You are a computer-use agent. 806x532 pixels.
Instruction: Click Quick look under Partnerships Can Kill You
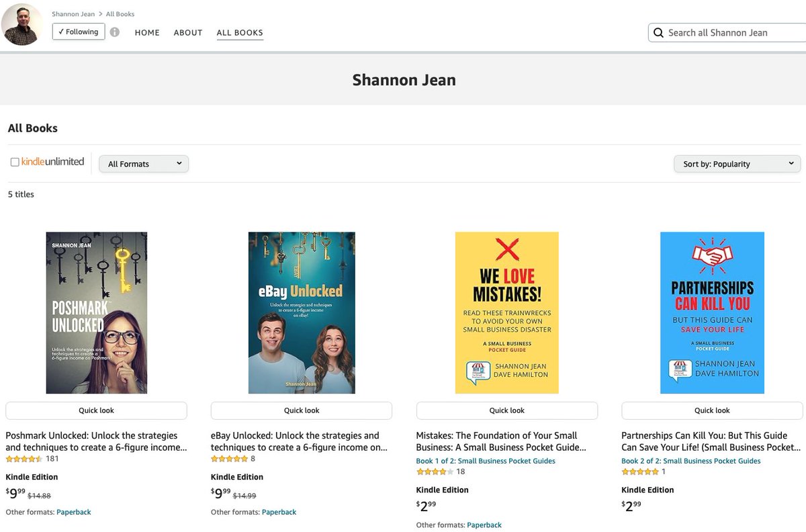click(712, 410)
